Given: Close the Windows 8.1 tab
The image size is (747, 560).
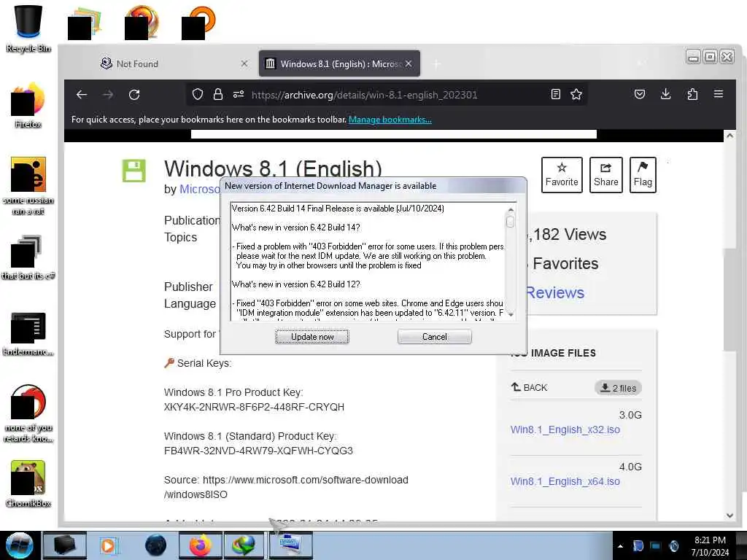Looking at the screenshot, I should (x=409, y=64).
